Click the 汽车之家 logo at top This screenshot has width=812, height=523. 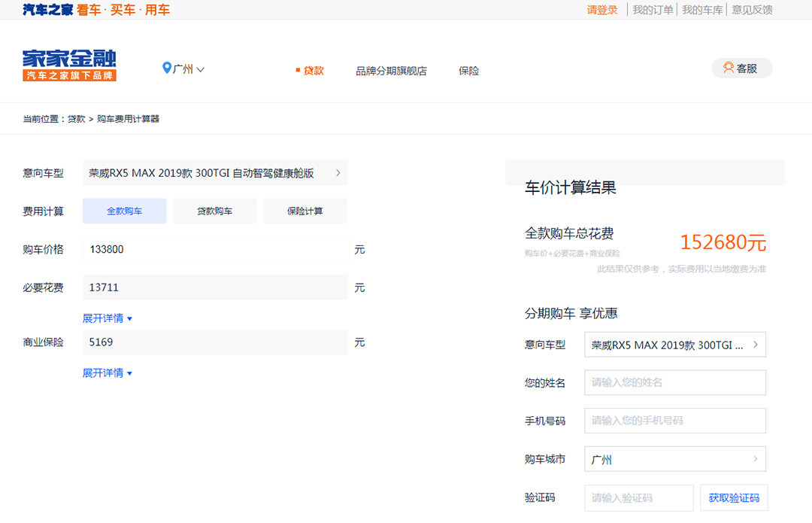tap(48, 10)
